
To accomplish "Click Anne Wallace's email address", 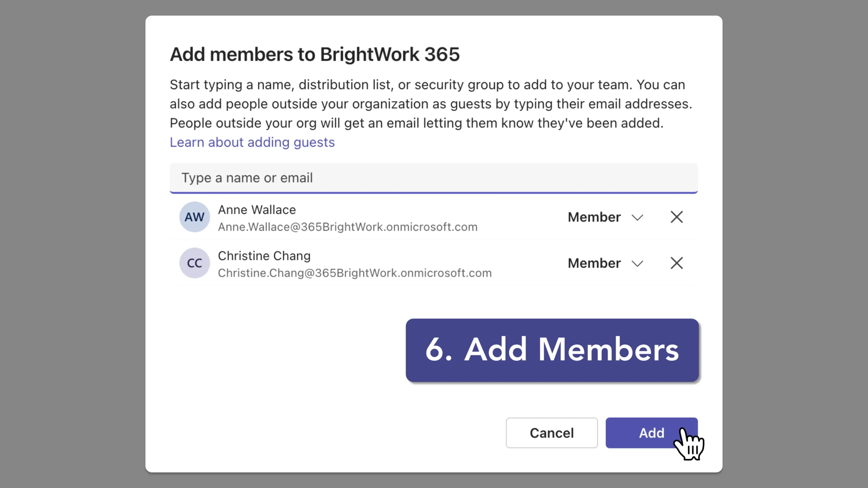I will click(x=348, y=227).
